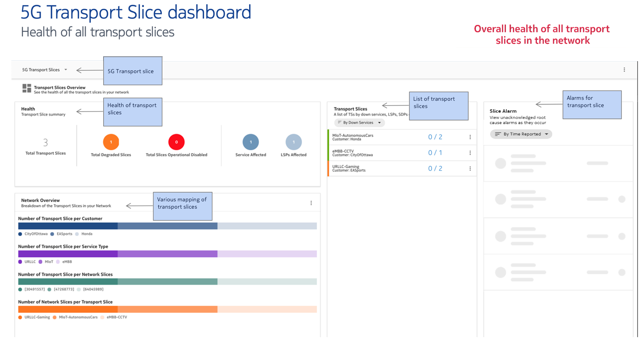Click the URLLC segment in service type bar
The width and height of the screenshot is (644, 339).
[x=68, y=254]
